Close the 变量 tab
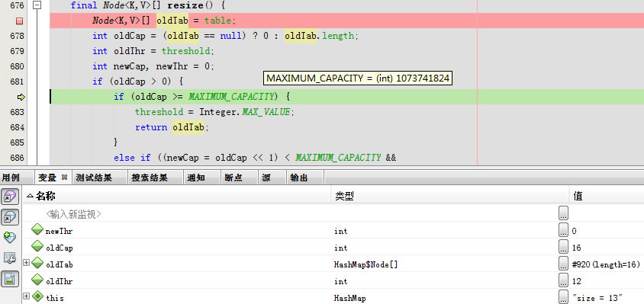The width and height of the screenshot is (644, 304). [x=65, y=178]
